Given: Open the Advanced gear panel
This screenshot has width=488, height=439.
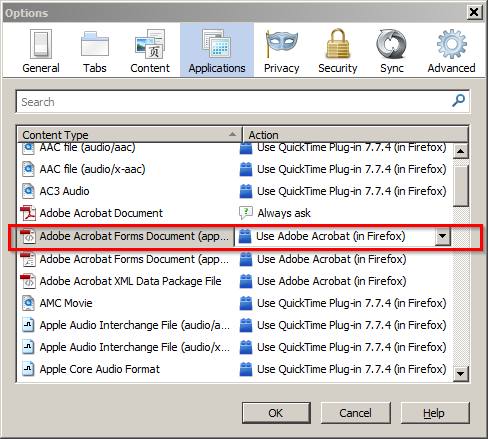Looking at the screenshot, I should [451, 51].
